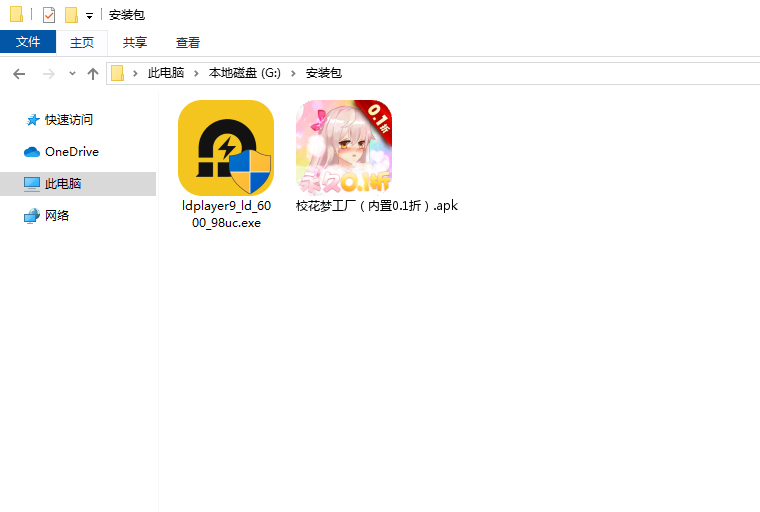Image resolution: width=760 pixels, height=512 pixels.
Task: Click the forward navigation arrow
Action: (48, 74)
